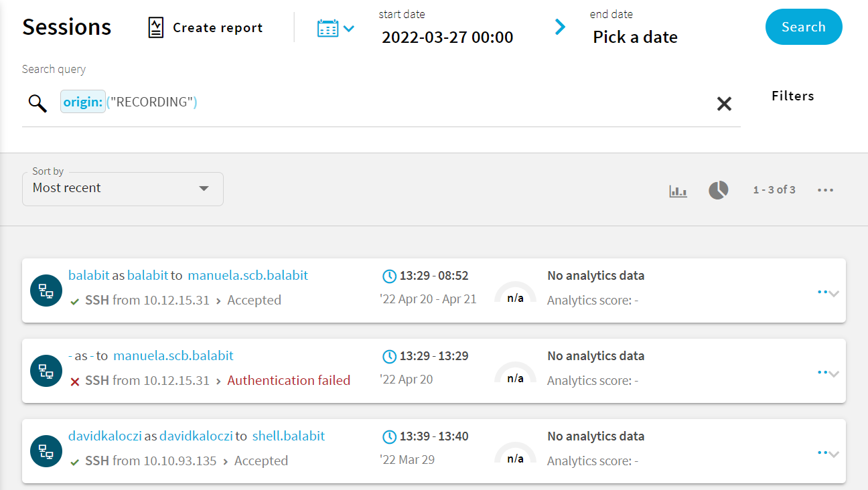The height and width of the screenshot is (490, 868).
Task: Click the session icon for davidkaloczi row
Action: point(46,451)
